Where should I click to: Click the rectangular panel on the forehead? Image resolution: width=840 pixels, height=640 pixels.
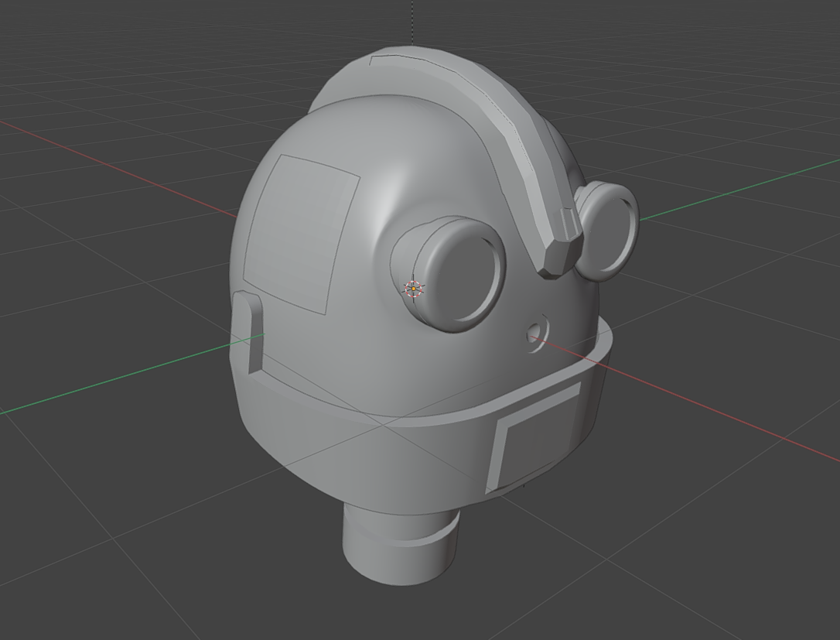tap(300, 230)
